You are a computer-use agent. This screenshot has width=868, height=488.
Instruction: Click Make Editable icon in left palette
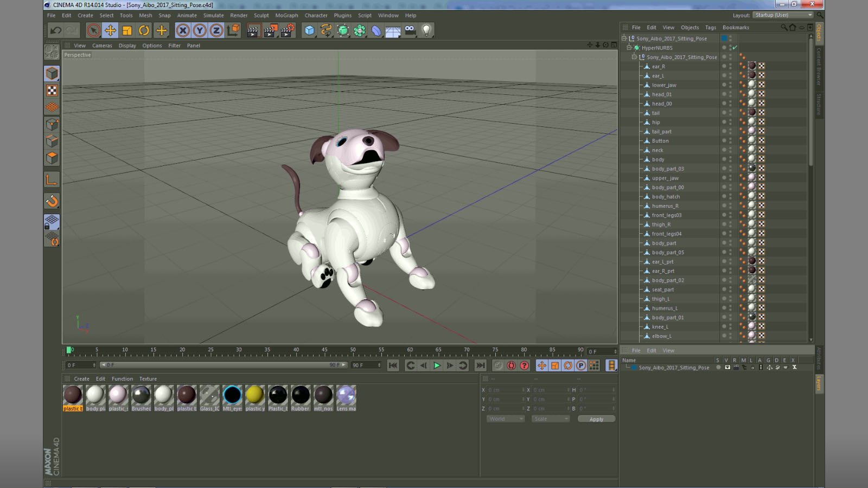click(52, 52)
